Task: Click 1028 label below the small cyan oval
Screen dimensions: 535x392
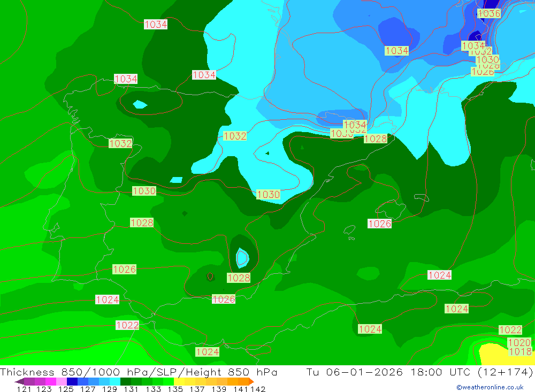Action: (x=239, y=278)
